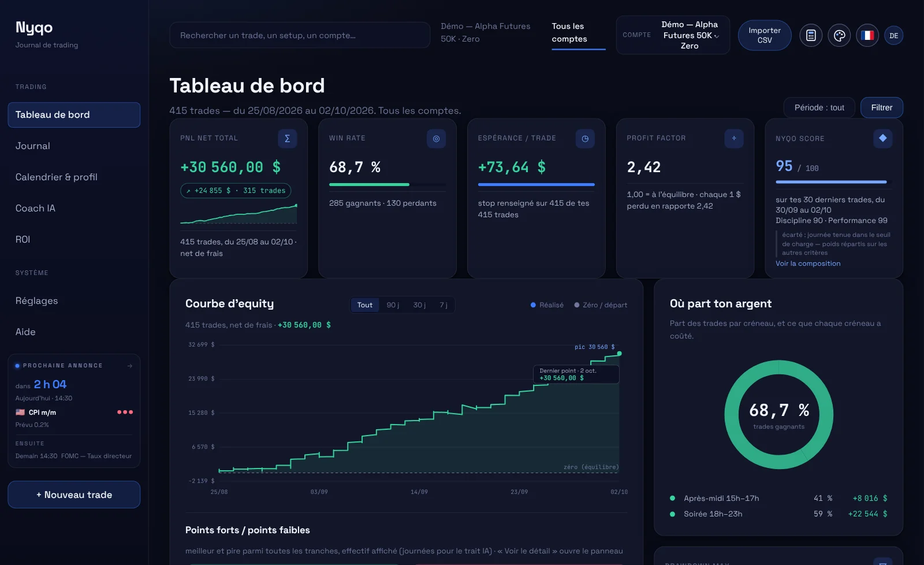Screen dimensions: 924x565
Task: Toggle the Zéro / départ legend series
Action: (x=601, y=305)
